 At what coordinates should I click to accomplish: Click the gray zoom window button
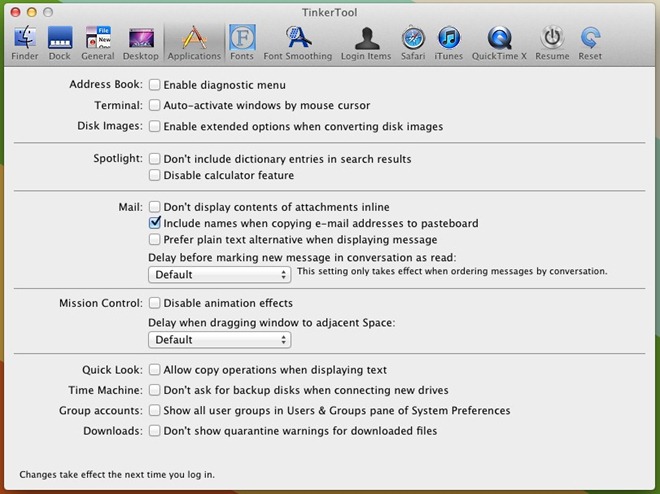(x=48, y=12)
